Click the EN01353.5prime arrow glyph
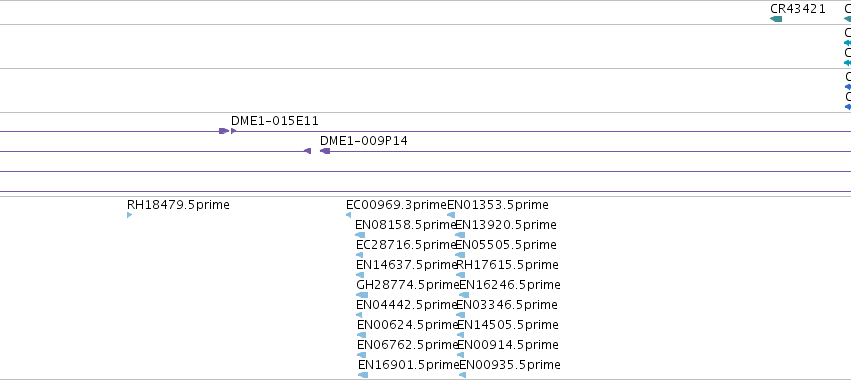 tap(451, 215)
